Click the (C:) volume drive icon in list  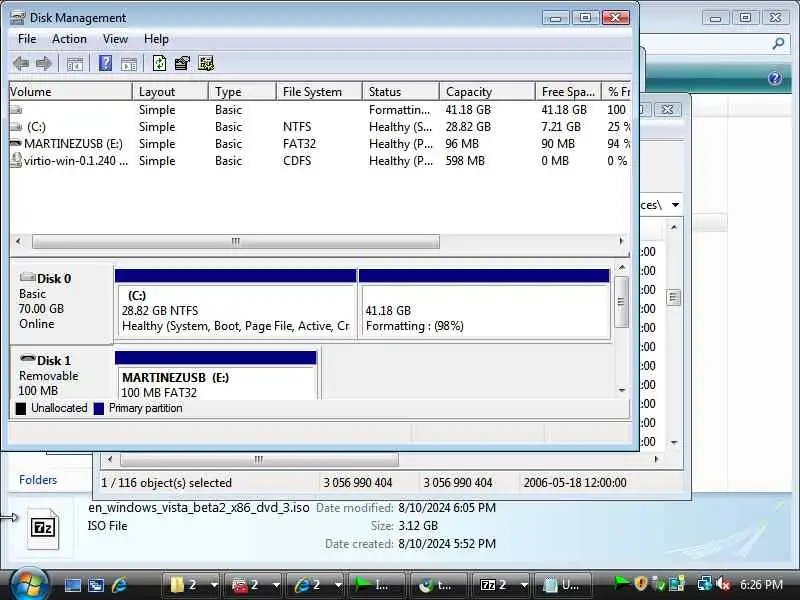(x=16, y=127)
